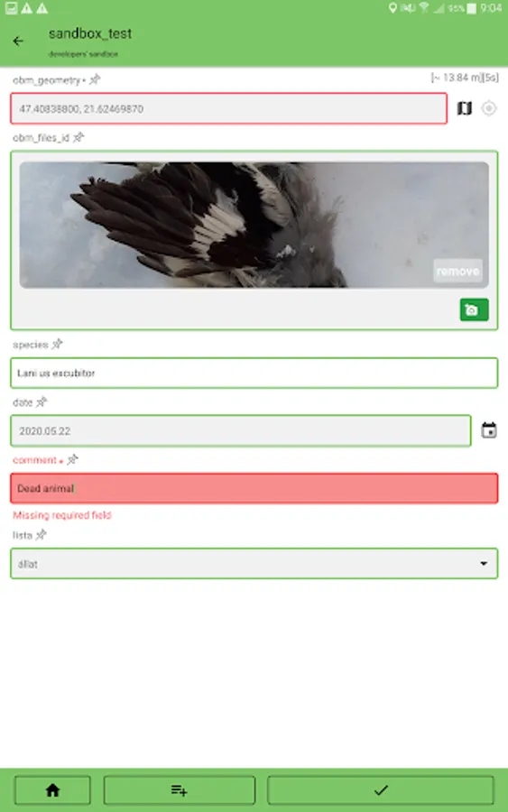This screenshot has height=812, width=508.
Task: Toggle the pin next to obm_geometry
Action: [x=95, y=79]
